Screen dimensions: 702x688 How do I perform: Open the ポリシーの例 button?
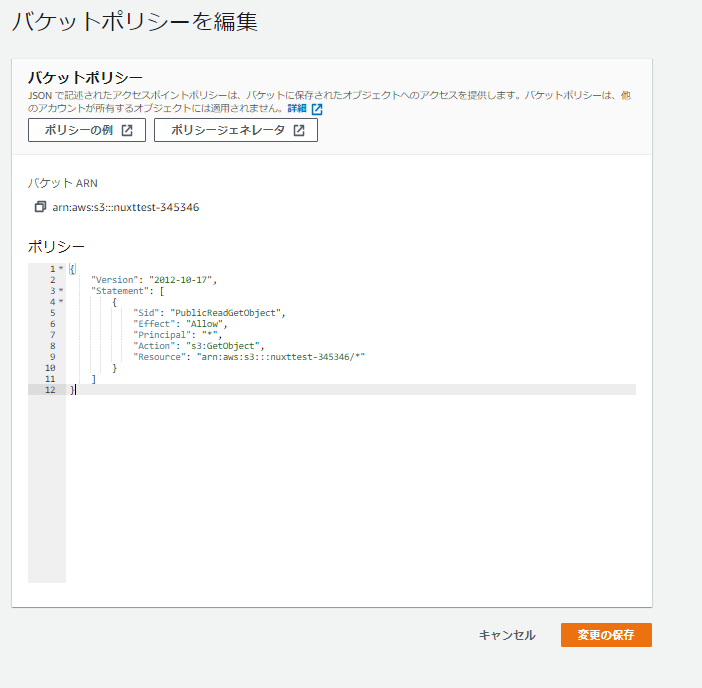(x=87, y=130)
